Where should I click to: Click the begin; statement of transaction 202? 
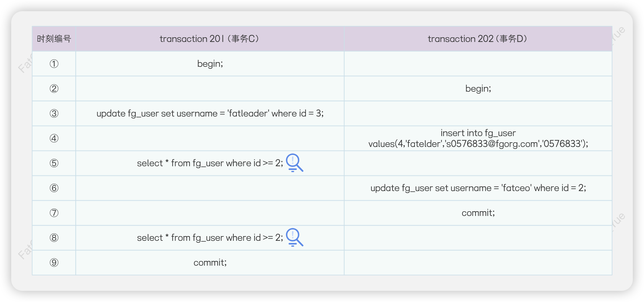click(x=478, y=89)
